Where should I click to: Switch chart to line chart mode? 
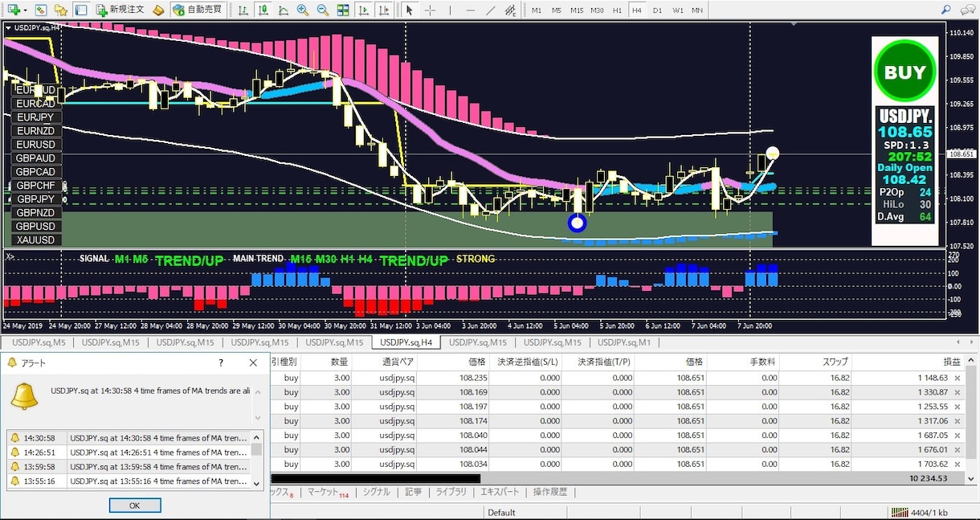(x=283, y=10)
